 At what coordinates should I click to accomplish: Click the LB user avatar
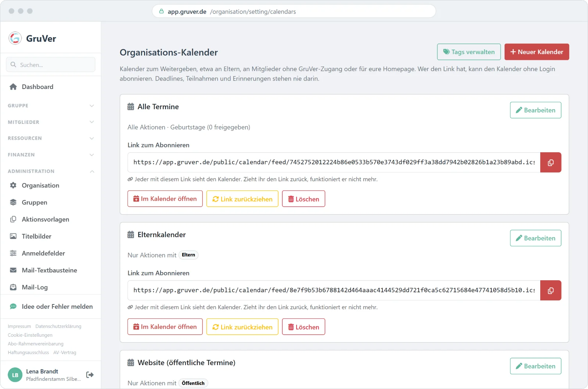coord(15,375)
